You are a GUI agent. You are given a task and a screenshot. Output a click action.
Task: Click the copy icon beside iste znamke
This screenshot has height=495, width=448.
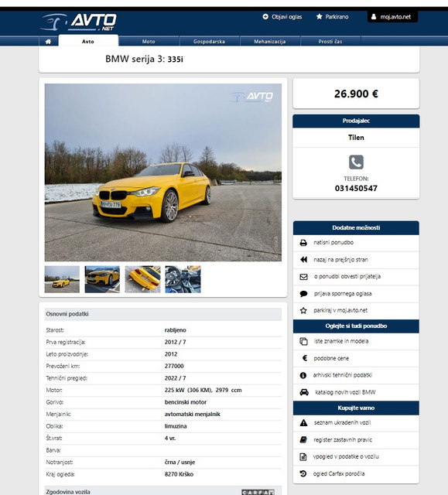303,341
